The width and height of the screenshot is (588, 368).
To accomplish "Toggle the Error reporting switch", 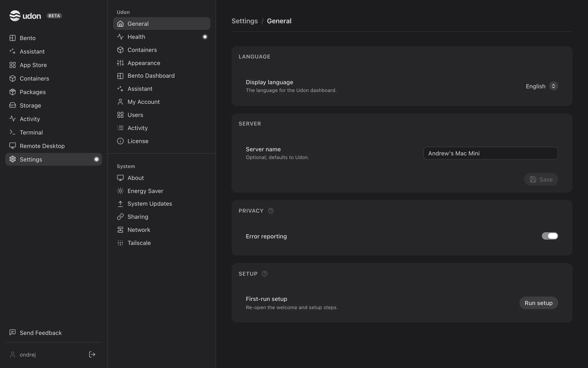I will coord(550,236).
